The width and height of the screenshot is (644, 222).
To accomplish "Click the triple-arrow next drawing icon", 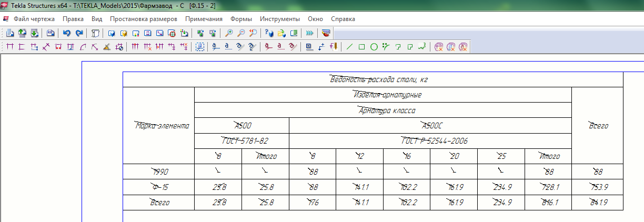I will coord(310,33).
